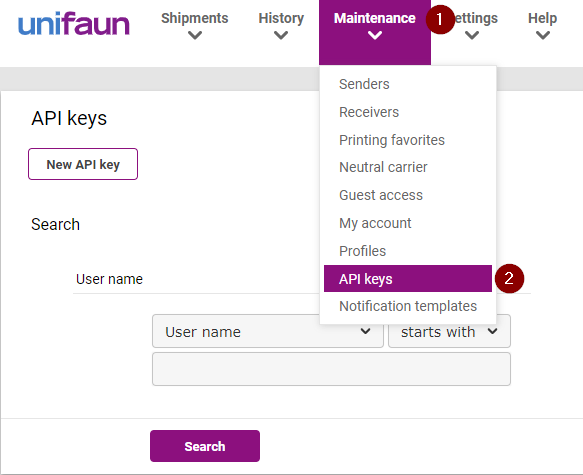Go to My account

(x=375, y=223)
